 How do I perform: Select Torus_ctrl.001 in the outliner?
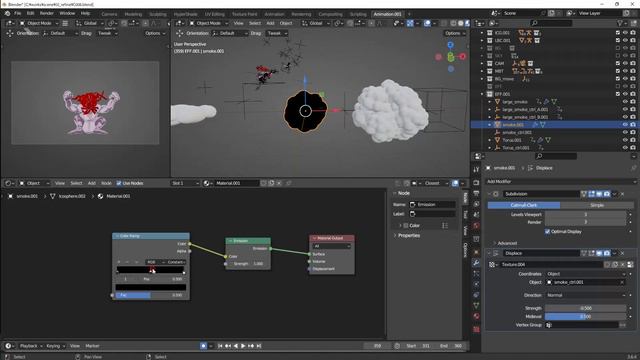516,148
